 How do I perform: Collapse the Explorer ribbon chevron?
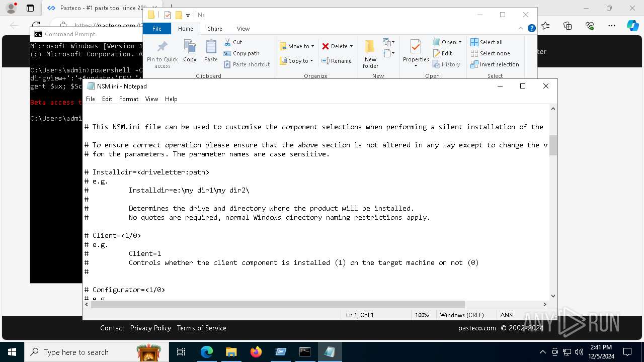(521, 28)
